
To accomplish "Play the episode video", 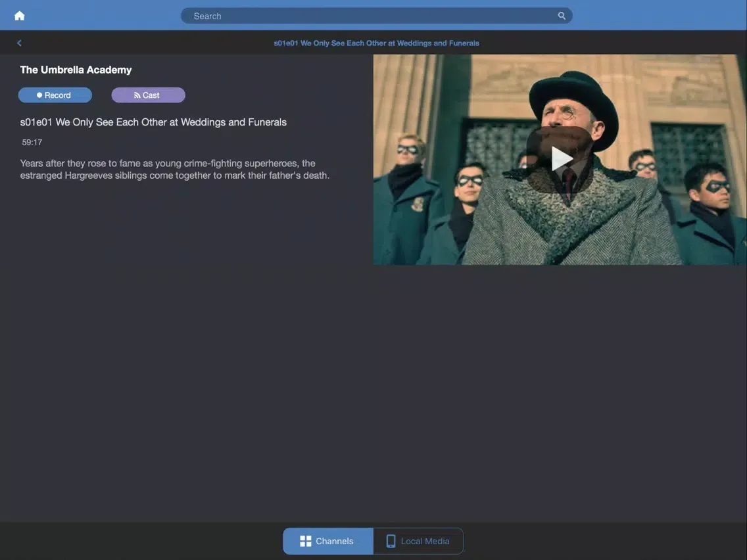I will [560, 159].
